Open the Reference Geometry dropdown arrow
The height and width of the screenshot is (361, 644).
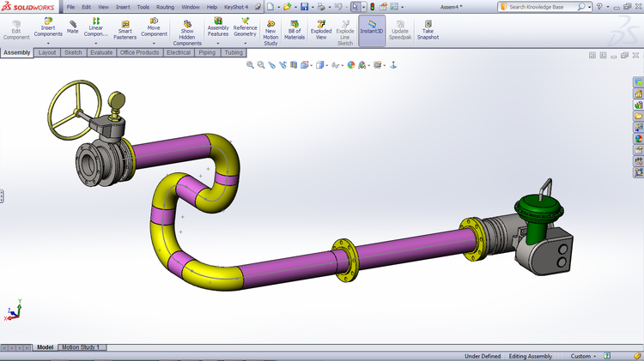point(245,44)
